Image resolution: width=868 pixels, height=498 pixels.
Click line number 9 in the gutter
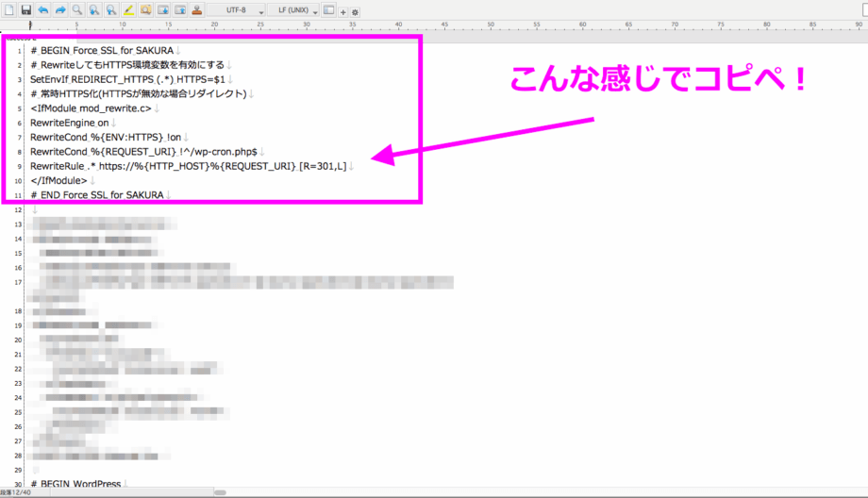19,166
